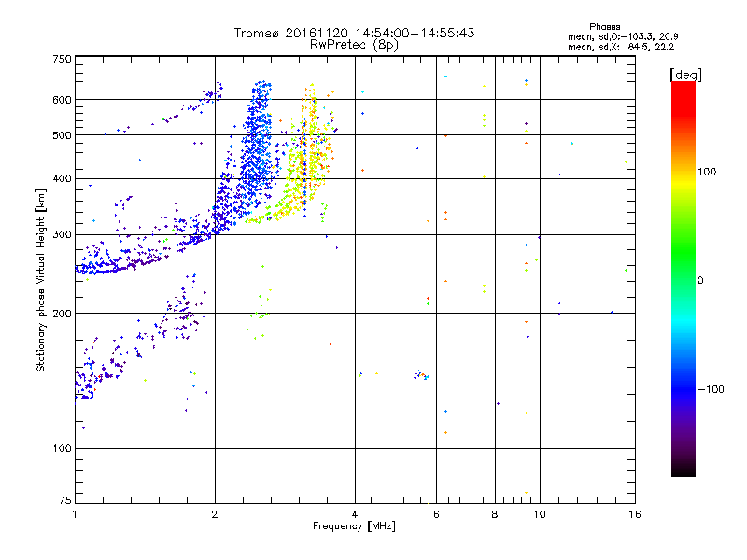
Task: Click the 'mean, sd,O:-103.3, 20.9' statistic
Action: point(623,36)
